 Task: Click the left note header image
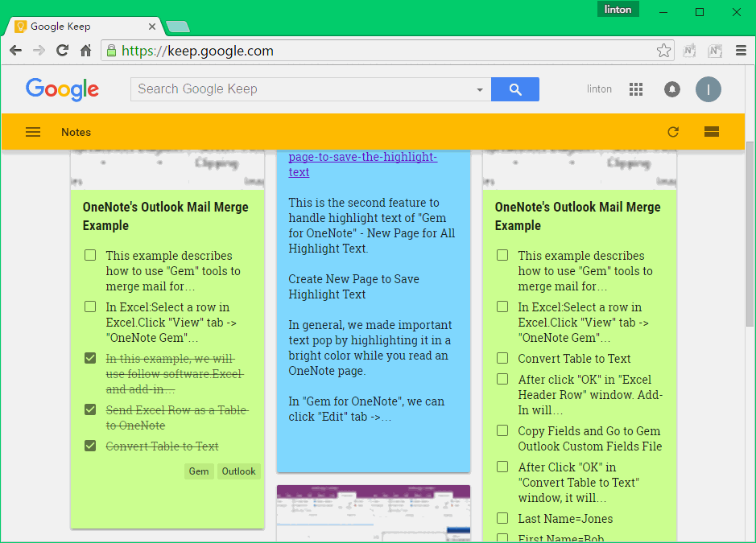point(167,170)
